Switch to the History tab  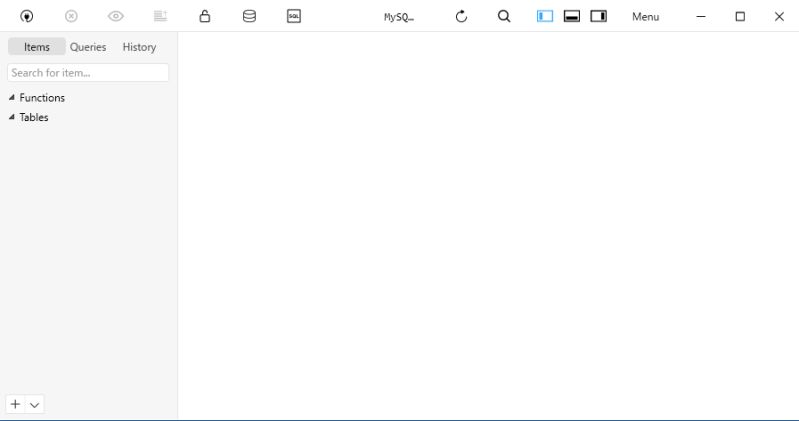point(139,46)
